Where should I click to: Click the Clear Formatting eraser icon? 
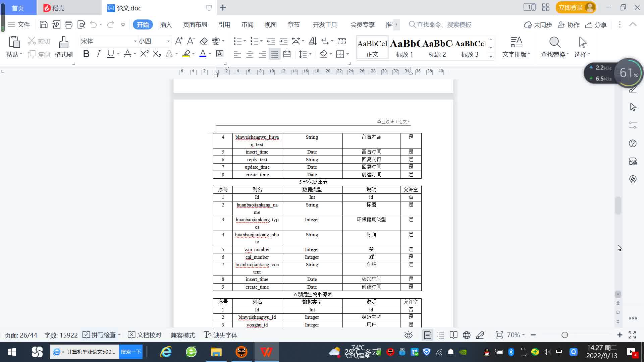pos(203,41)
